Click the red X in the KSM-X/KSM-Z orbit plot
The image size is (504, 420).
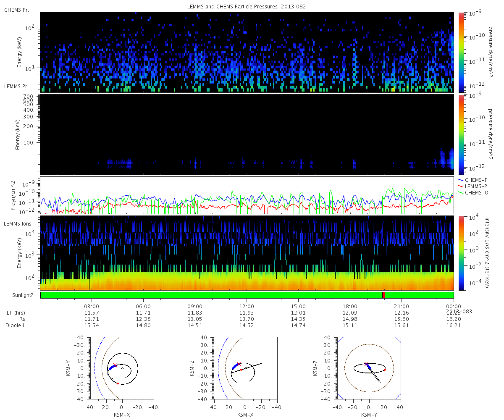239,364
